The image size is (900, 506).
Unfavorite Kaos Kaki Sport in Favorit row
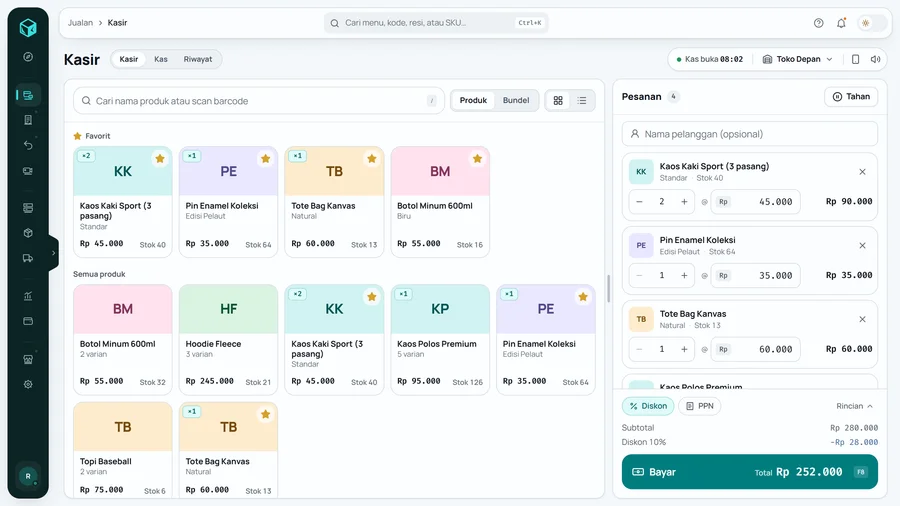[x=160, y=159]
